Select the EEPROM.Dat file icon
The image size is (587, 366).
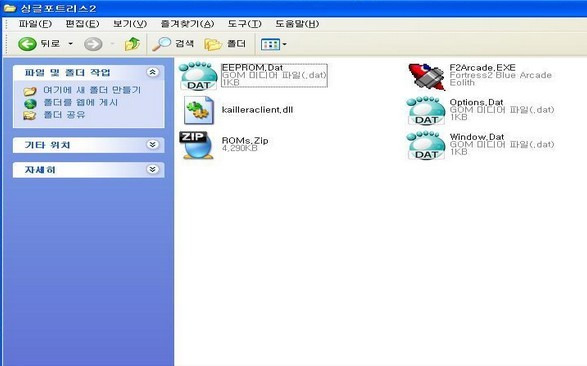(x=198, y=76)
